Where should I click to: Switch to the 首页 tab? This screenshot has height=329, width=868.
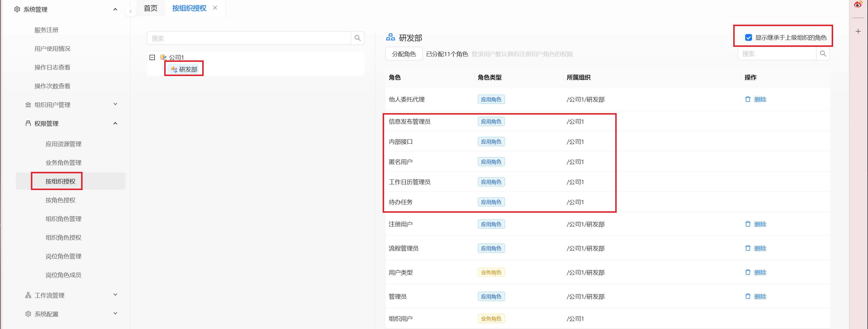click(x=151, y=8)
